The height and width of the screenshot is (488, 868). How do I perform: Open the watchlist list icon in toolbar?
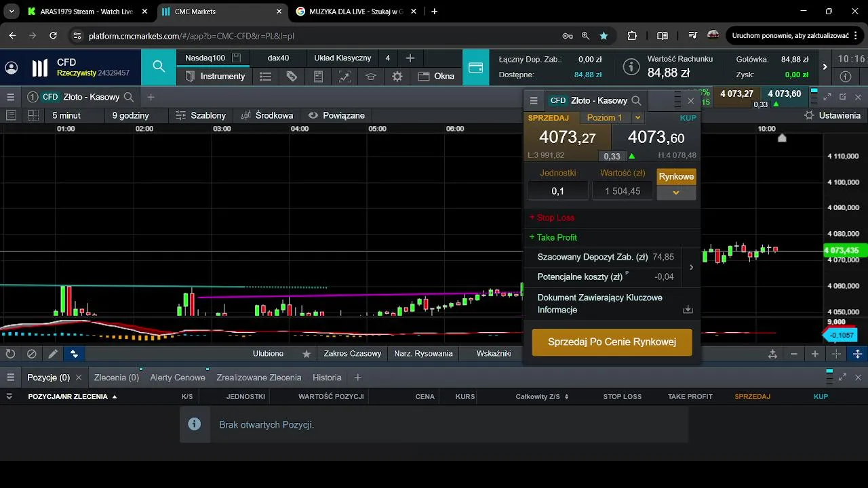(x=265, y=76)
